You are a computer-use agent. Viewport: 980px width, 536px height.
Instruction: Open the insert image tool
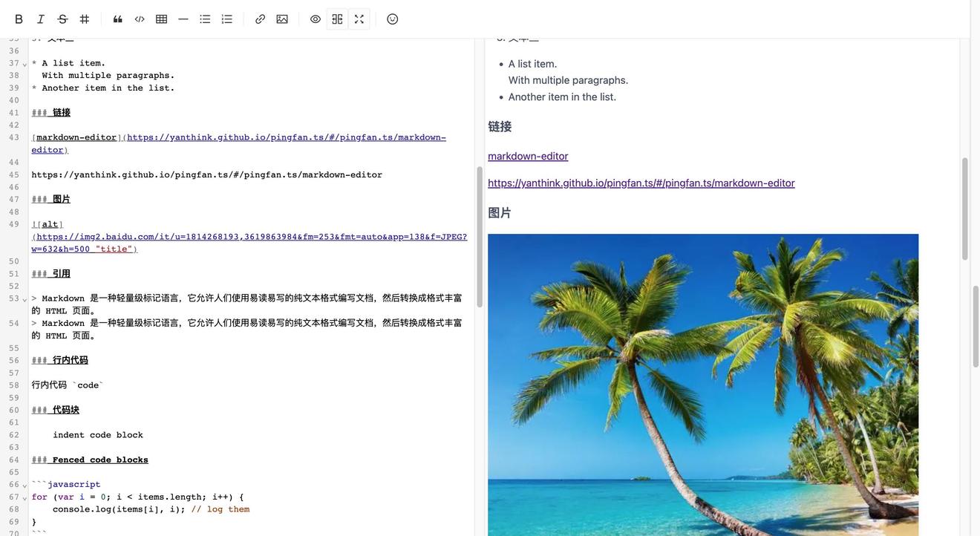282,19
